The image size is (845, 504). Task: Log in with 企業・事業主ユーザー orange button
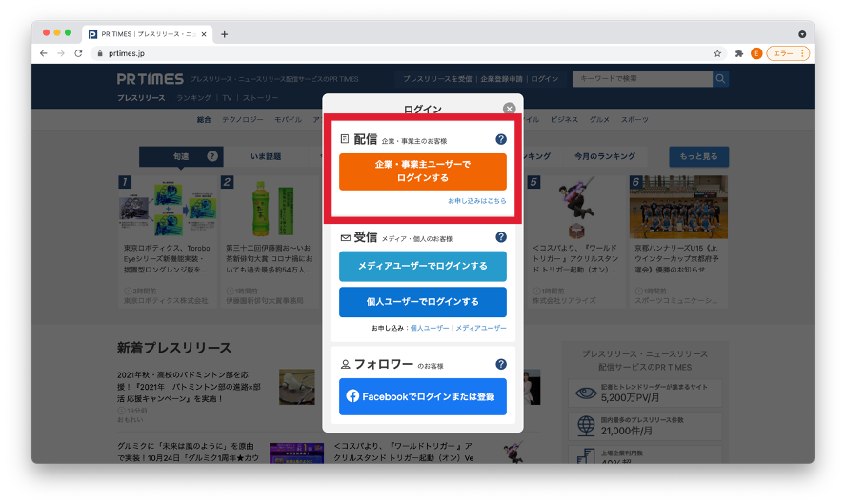422,171
